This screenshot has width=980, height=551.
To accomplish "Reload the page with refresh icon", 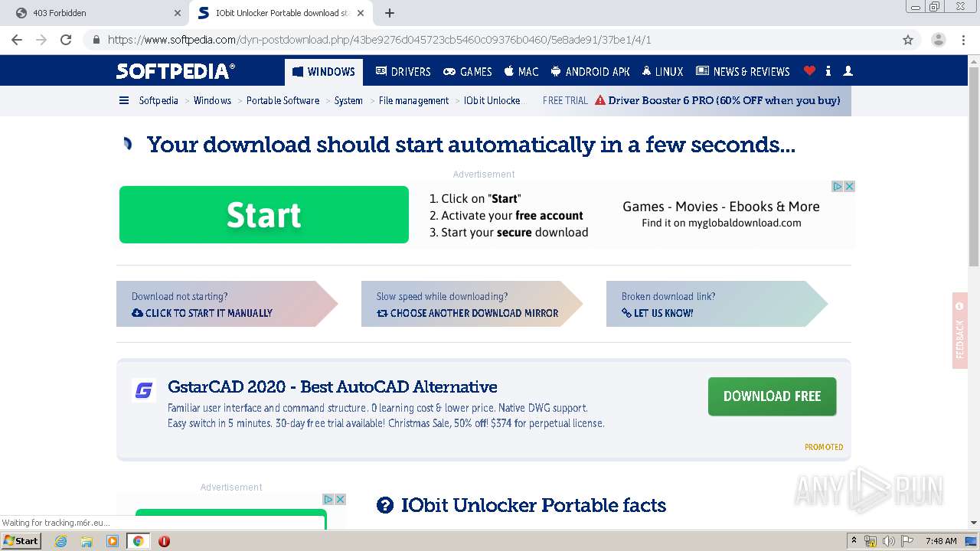I will pyautogui.click(x=66, y=40).
